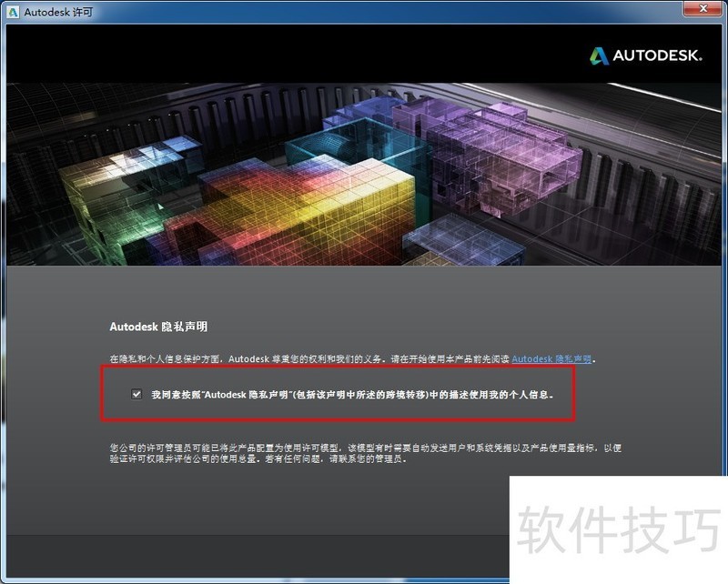Click the Autodesk triangular logo mark

tap(599, 55)
